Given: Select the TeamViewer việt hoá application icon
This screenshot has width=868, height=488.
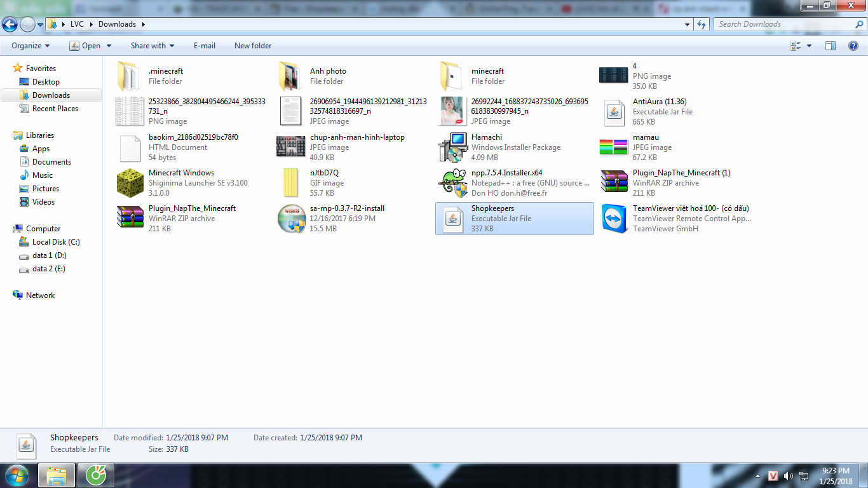Looking at the screenshot, I should [x=614, y=219].
